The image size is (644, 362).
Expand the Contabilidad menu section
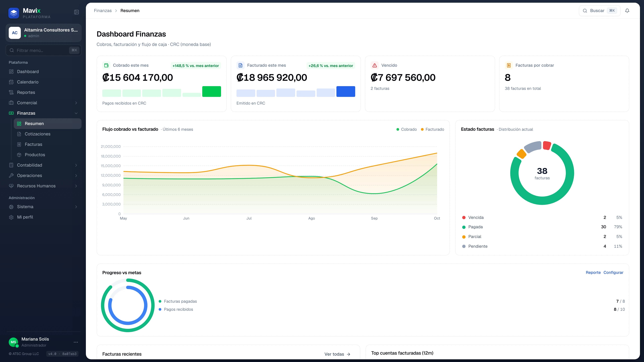coord(43,165)
